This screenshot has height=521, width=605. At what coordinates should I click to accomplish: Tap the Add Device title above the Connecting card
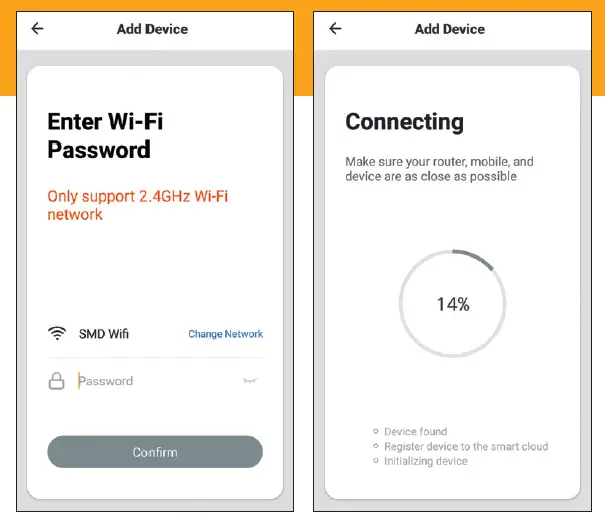[x=450, y=29]
